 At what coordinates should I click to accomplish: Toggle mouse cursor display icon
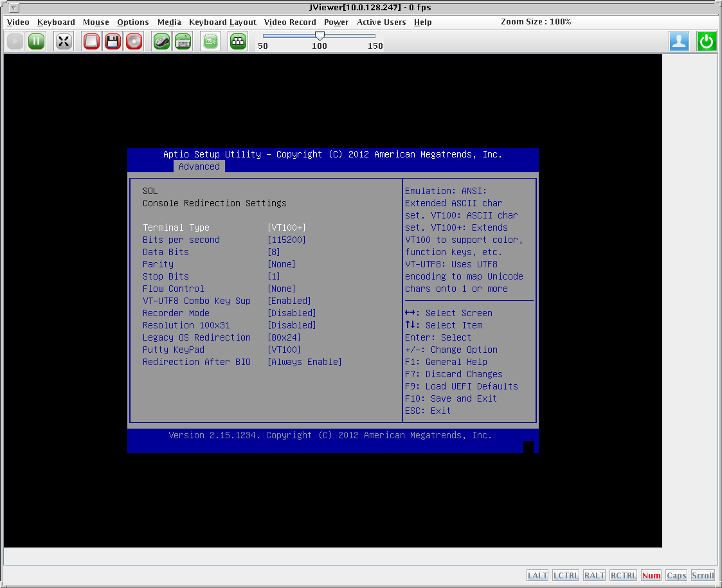pyautogui.click(x=161, y=42)
